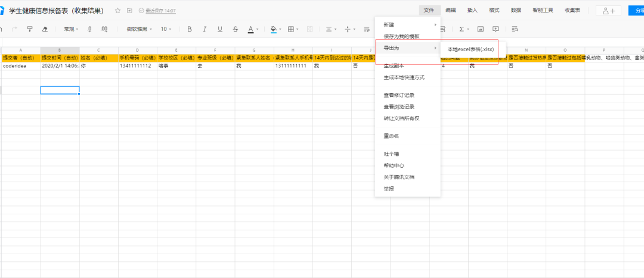Screen dimensions: 644x278
Task: Choose 生成本地快捷方式
Action: [407, 77]
